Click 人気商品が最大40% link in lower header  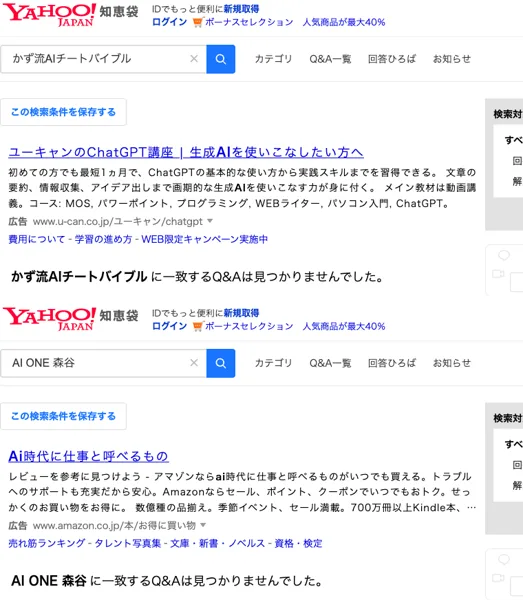coord(344,326)
